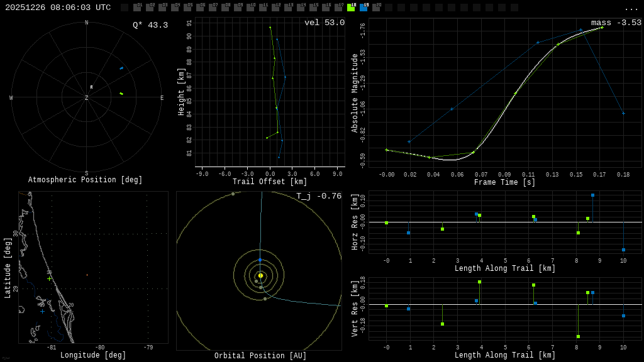Select the station 20 indicator box
Viewport: 644px width, 362px height.
click(376, 8)
